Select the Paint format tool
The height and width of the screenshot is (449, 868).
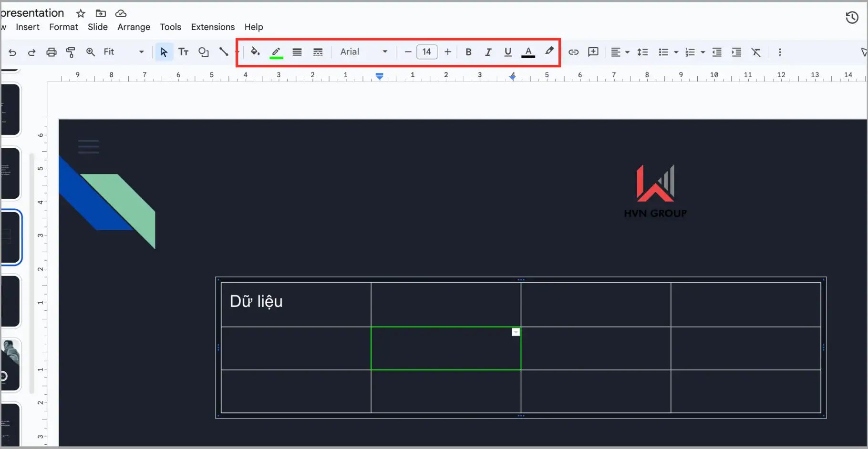pos(71,52)
